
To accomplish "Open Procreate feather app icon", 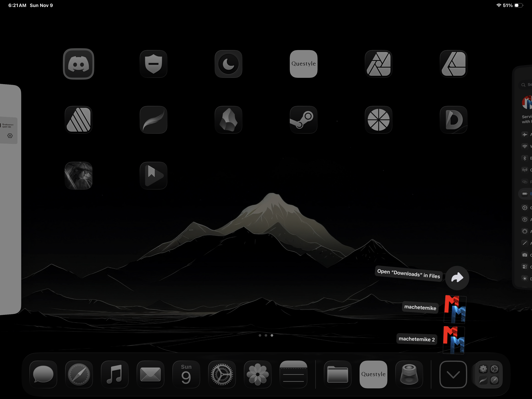I will click(x=153, y=120).
